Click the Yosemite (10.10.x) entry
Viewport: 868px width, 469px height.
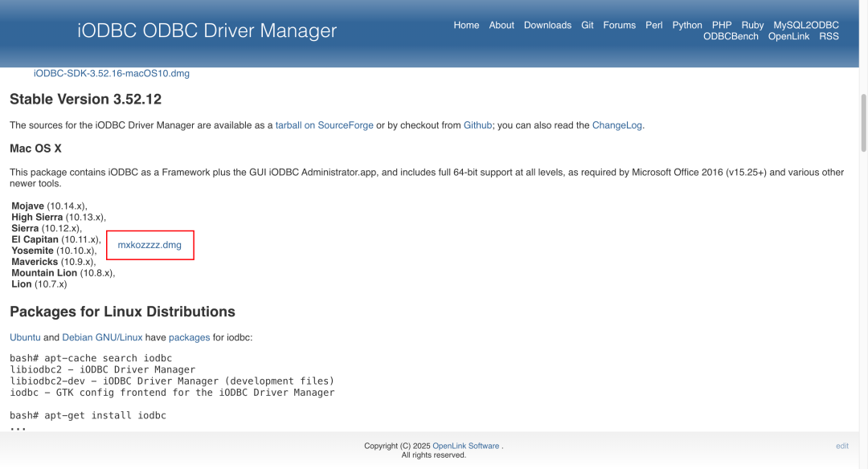[55, 251]
